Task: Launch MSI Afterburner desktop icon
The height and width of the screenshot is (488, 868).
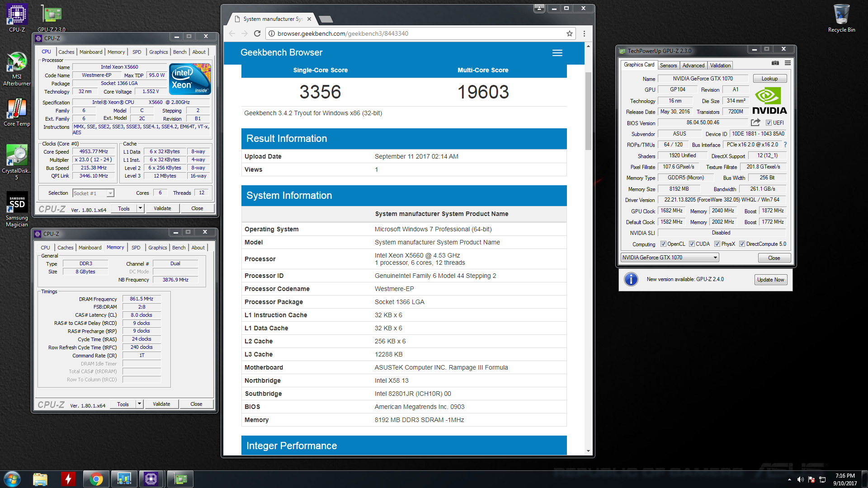Action: [17, 69]
